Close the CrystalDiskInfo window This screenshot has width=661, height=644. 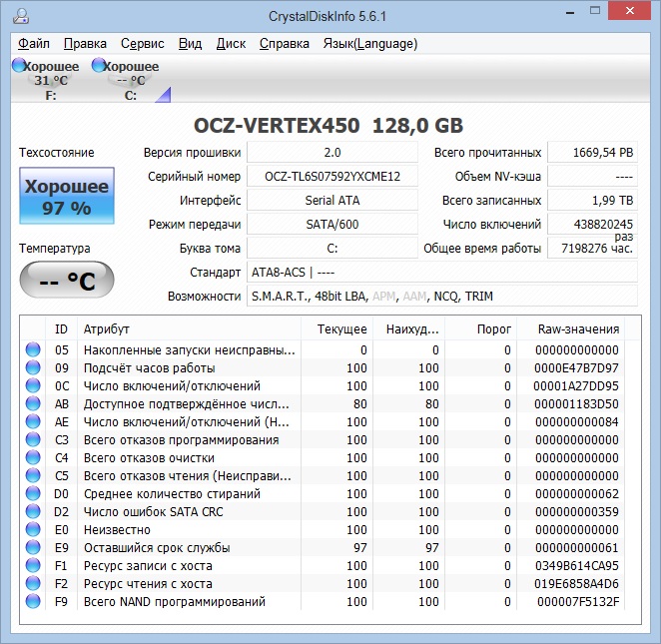(630, 11)
